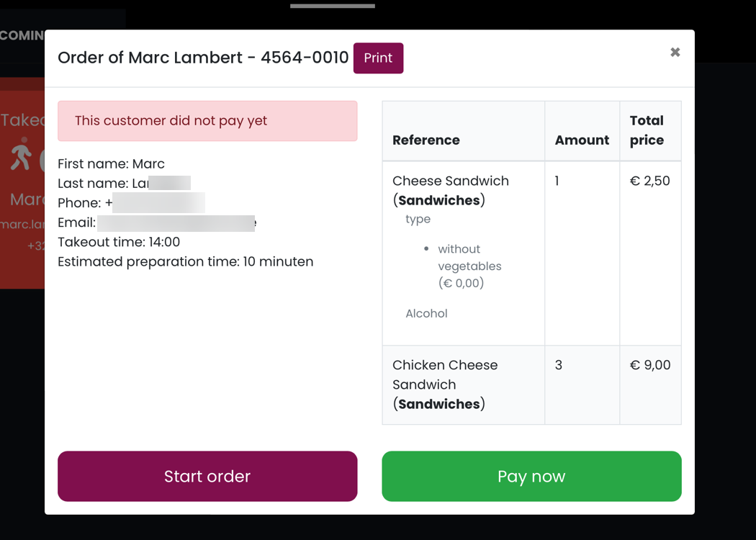Viewport: 756px width, 540px height.
Task: Click the Total price column header
Action: [x=647, y=130]
